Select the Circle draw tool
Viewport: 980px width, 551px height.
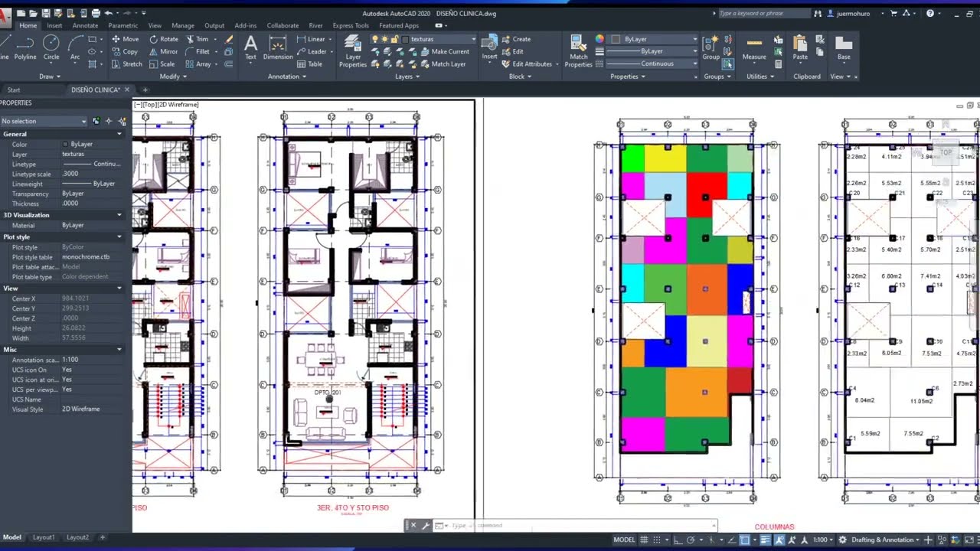point(51,47)
